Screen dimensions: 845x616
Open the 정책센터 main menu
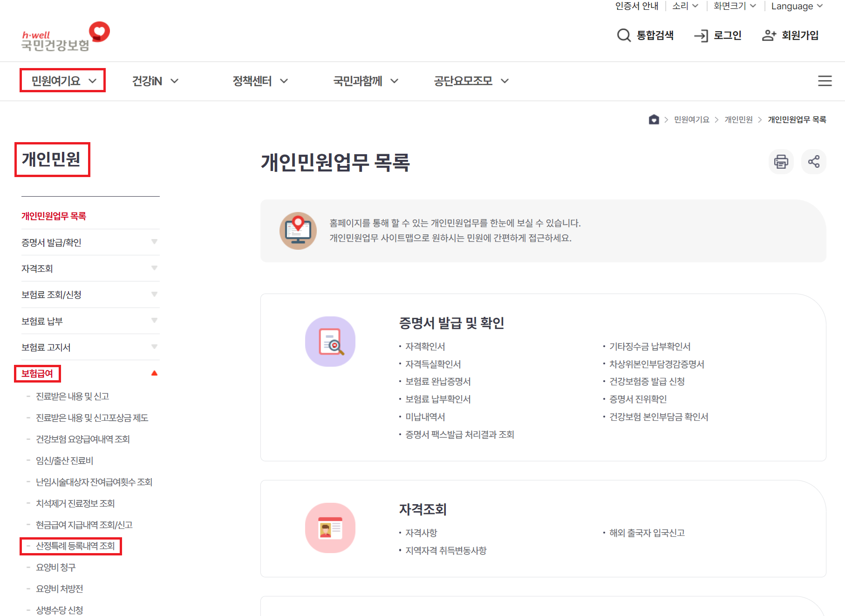pos(260,81)
